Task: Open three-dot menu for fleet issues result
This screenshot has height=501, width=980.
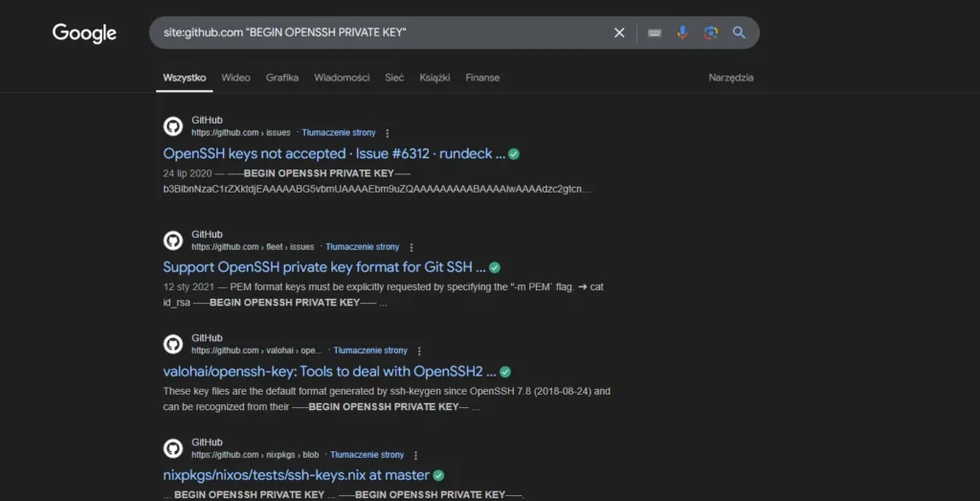Action: pos(412,247)
